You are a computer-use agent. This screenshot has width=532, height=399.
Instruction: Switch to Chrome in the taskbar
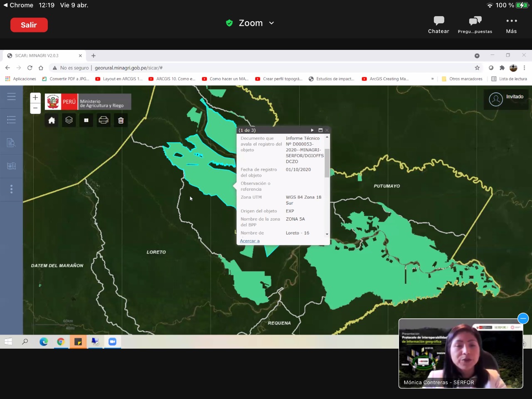tap(61, 342)
